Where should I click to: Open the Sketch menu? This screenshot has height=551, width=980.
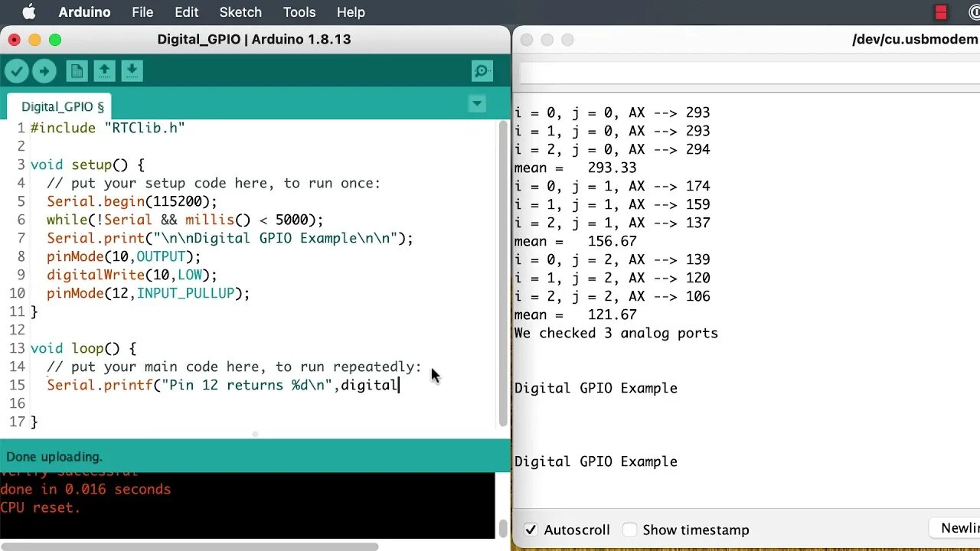pos(240,12)
